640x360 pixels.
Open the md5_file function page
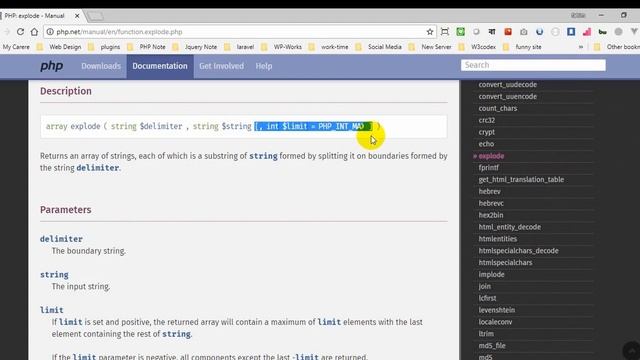(492, 346)
